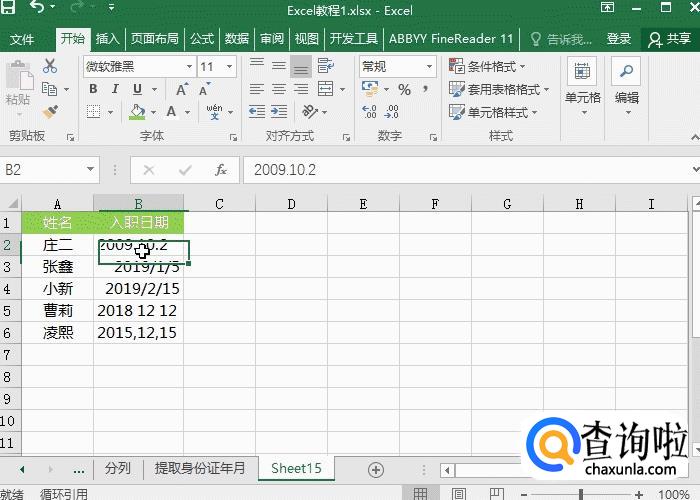Image resolution: width=700 pixels, height=500 pixels.
Task: Click the Cut scissors icon
Action: click(x=50, y=67)
